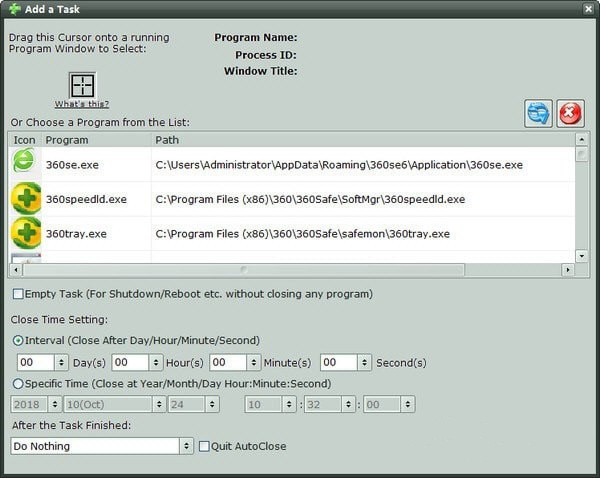The height and width of the screenshot is (478, 600).
Task: Select the 360speedld.exe program icon
Action: click(x=26, y=198)
